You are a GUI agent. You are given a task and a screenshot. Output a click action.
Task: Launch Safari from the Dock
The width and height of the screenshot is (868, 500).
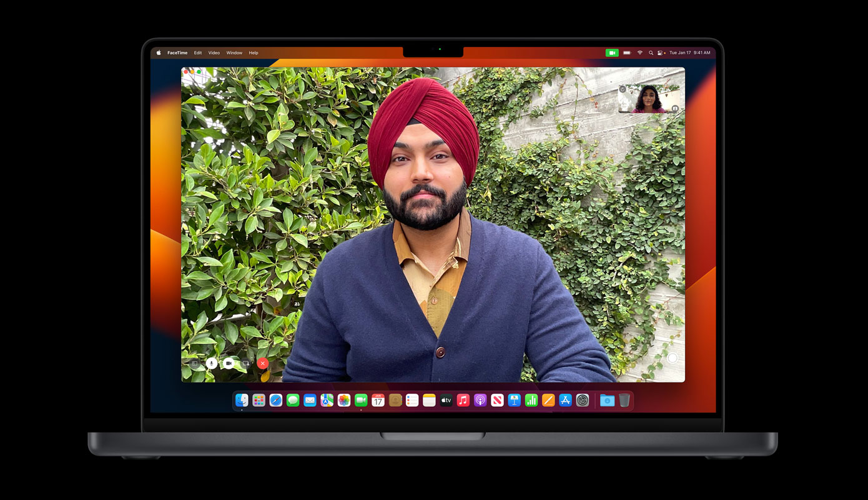tap(276, 401)
